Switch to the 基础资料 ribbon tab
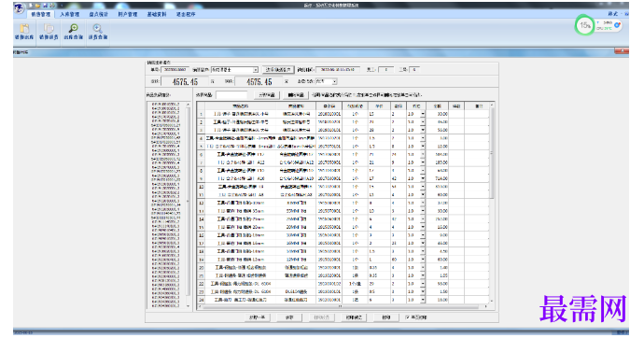This screenshot has width=644, height=338. coord(157,14)
